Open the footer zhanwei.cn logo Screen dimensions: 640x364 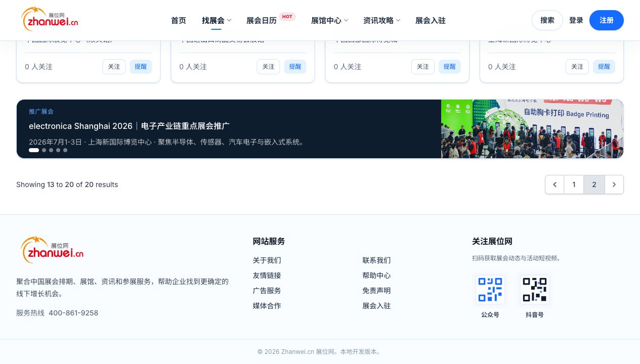52,250
